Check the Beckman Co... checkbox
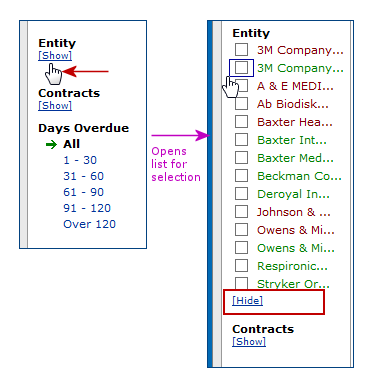This screenshot has width=371, height=390. coord(241,176)
